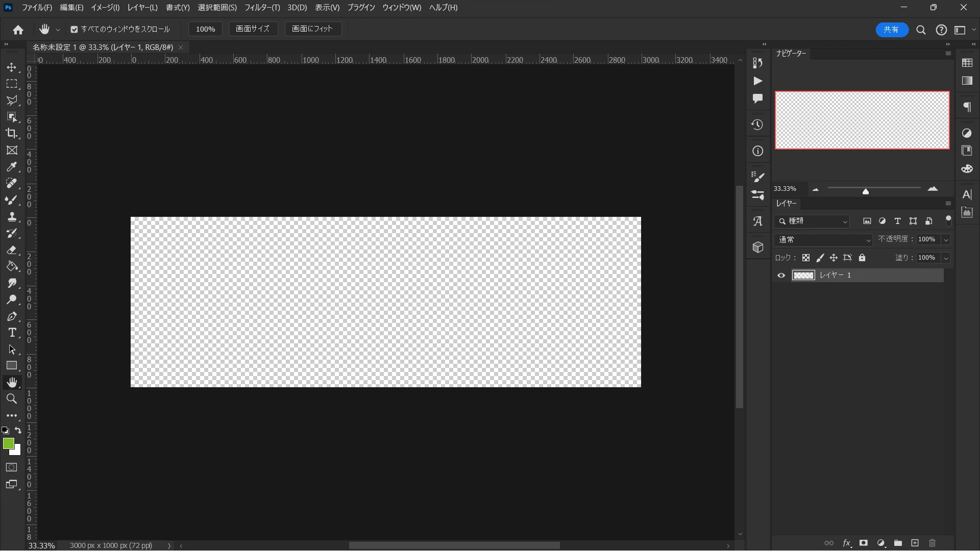
Task: Select the Crop tool
Action: coord(12,133)
